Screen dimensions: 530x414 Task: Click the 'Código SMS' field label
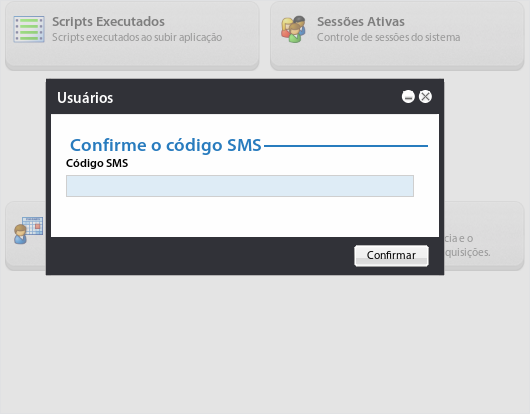pos(97,163)
